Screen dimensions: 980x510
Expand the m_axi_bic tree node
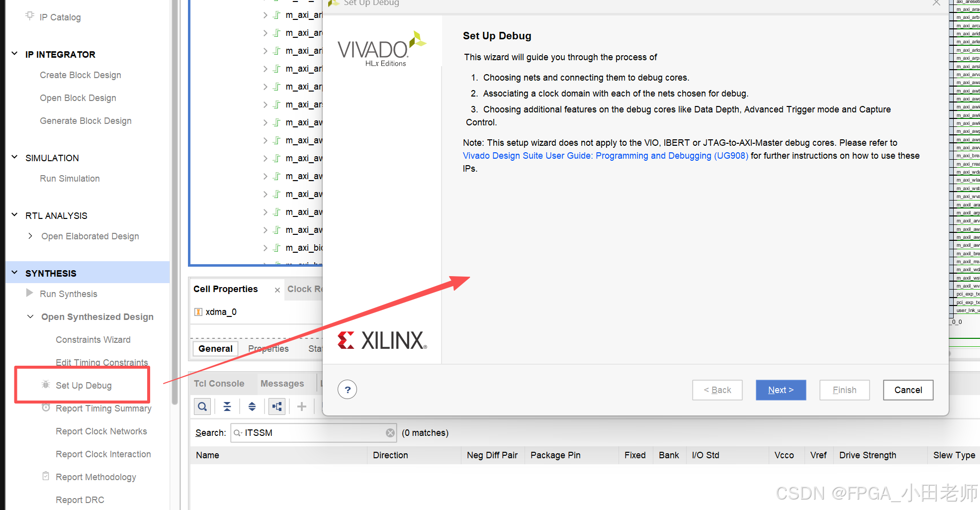click(265, 248)
